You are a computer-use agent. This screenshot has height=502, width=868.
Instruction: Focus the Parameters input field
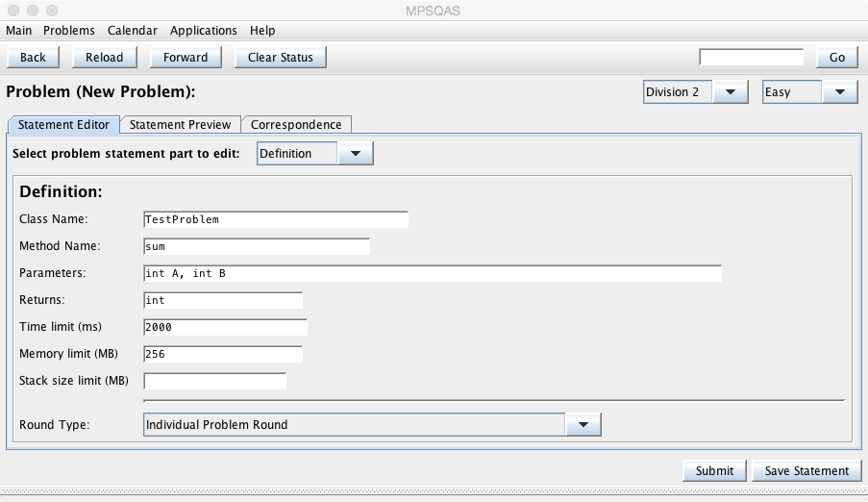[x=432, y=273]
